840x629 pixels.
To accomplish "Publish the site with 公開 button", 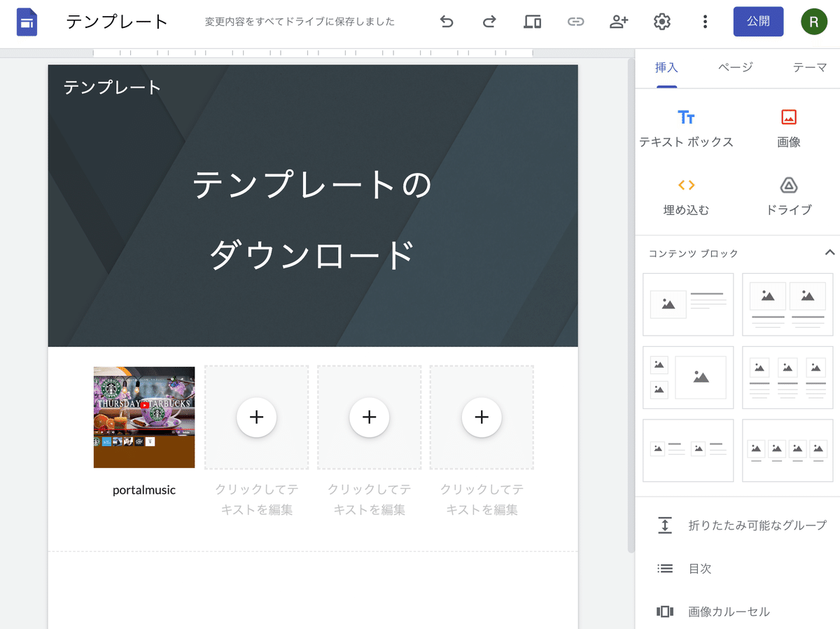I will (758, 22).
